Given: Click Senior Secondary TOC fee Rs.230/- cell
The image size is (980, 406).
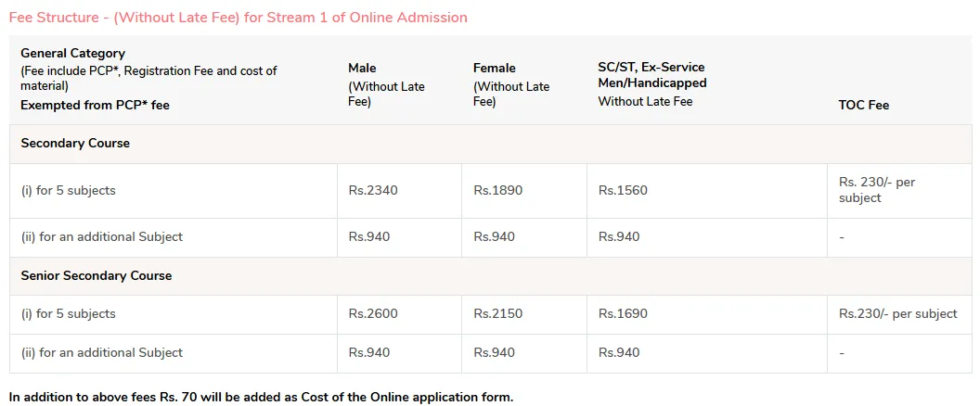Looking at the screenshot, I should tap(897, 313).
